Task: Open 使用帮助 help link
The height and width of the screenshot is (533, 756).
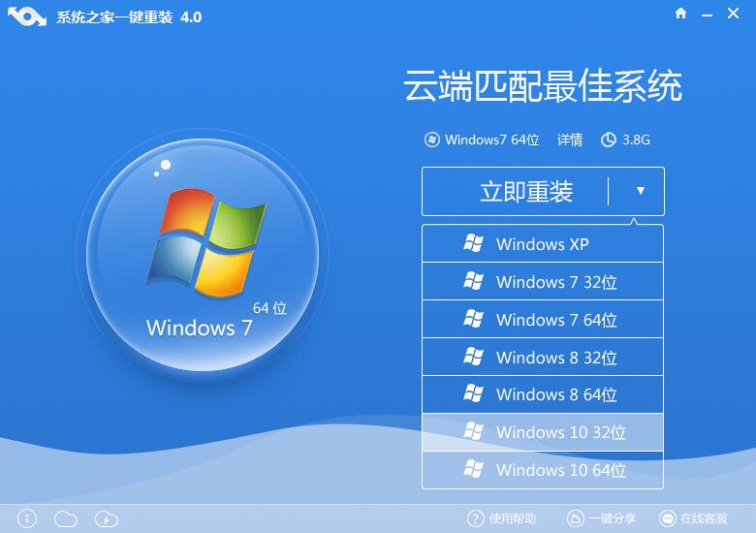Action: 513,518
